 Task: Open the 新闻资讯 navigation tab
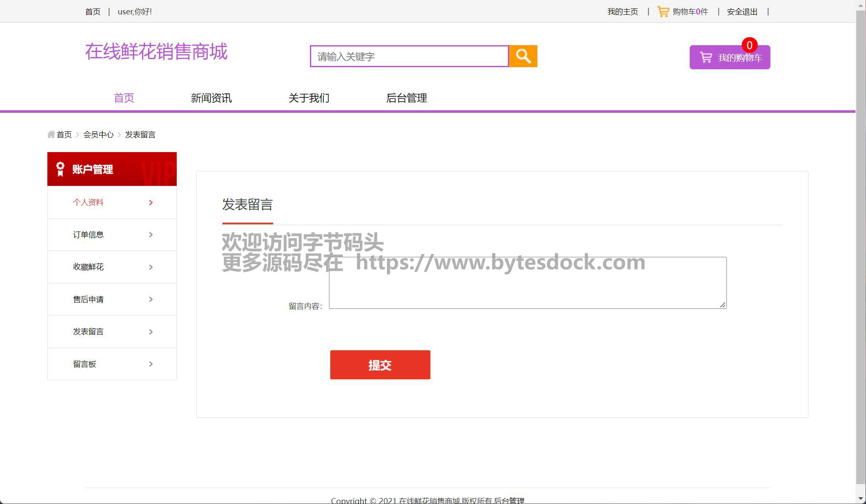211,98
